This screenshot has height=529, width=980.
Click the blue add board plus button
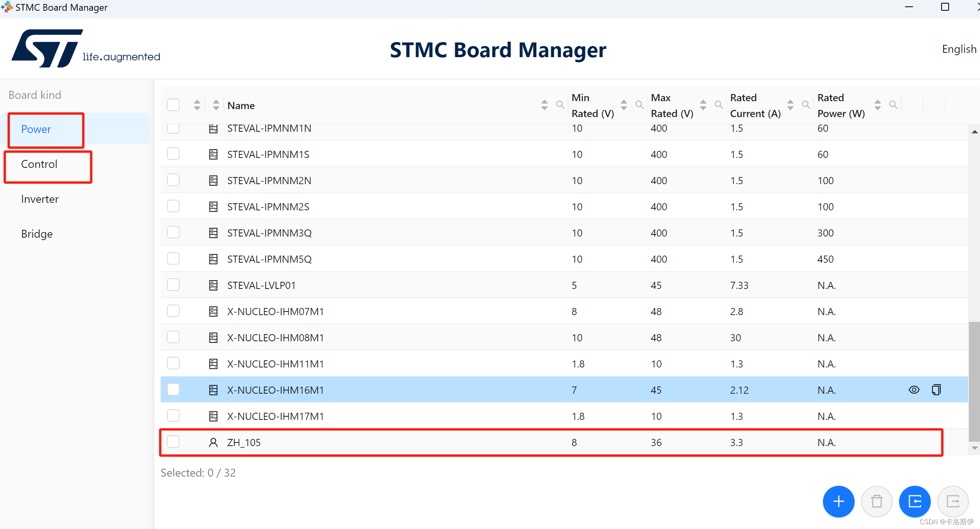[x=838, y=501]
